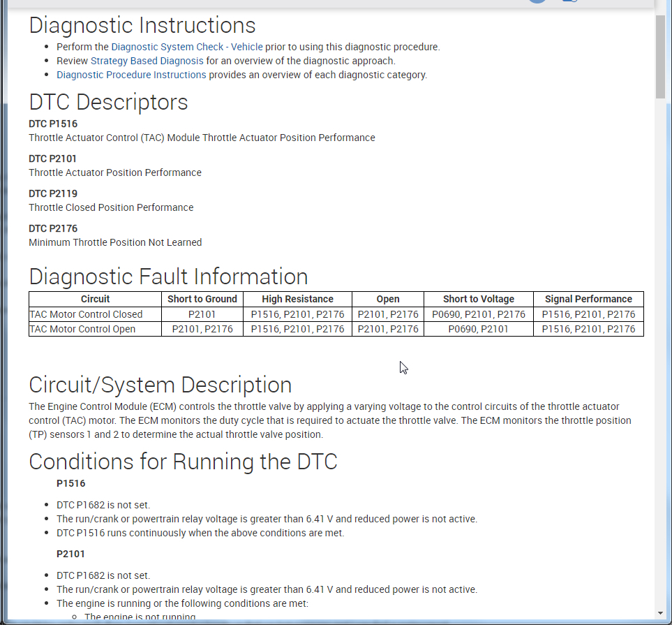Click the Open column header
The width and height of the screenshot is (672, 625).
click(388, 299)
